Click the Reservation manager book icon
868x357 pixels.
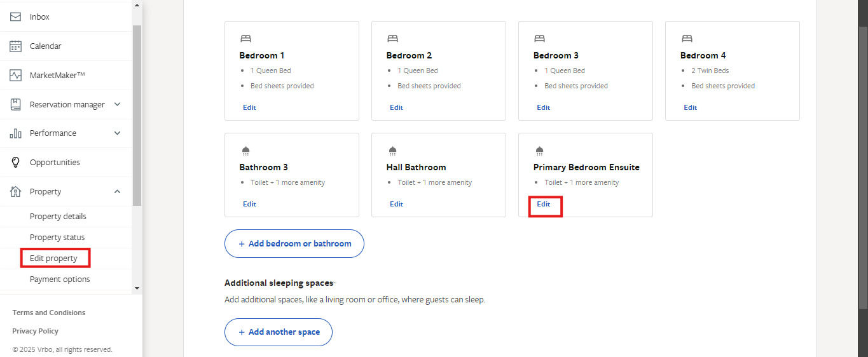point(16,104)
